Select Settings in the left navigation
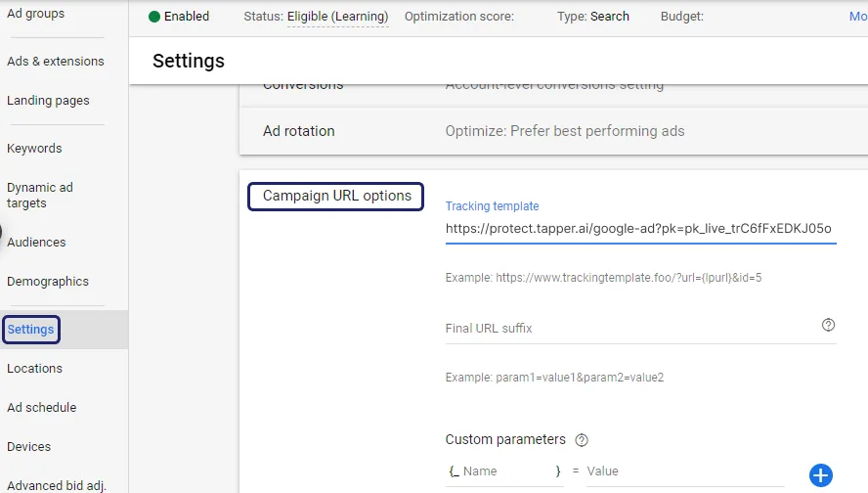Screen dimensions: 868x493 (x=31, y=330)
